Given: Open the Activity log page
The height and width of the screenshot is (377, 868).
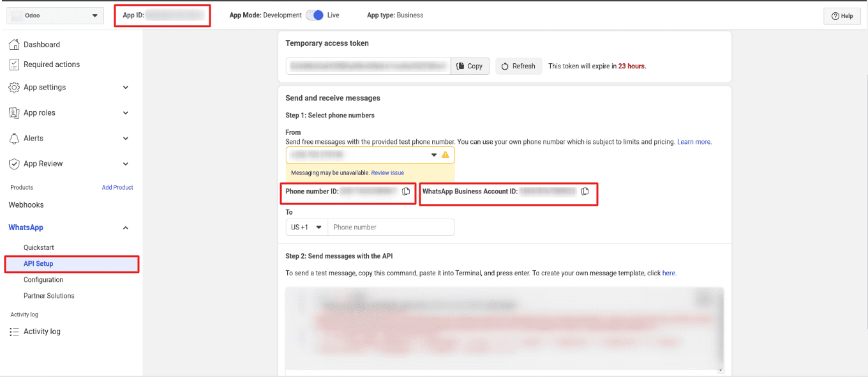Looking at the screenshot, I should pos(42,332).
